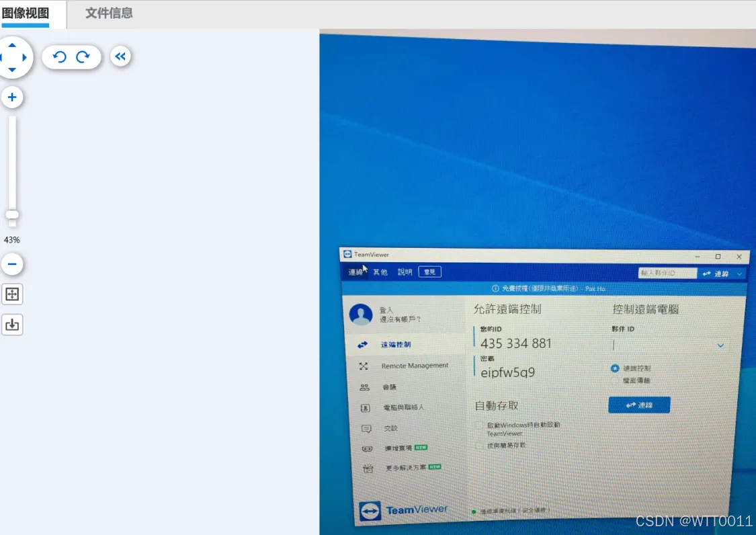Click your ID 435 334 881
The width and height of the screenshot is (756, 535).
click(516, 343)
